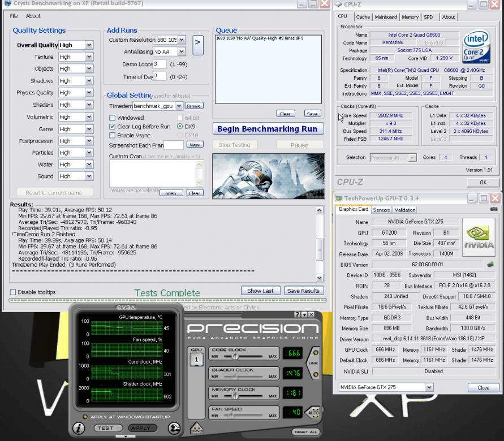Click the CPU-Z title bar icon

point(338,4)
